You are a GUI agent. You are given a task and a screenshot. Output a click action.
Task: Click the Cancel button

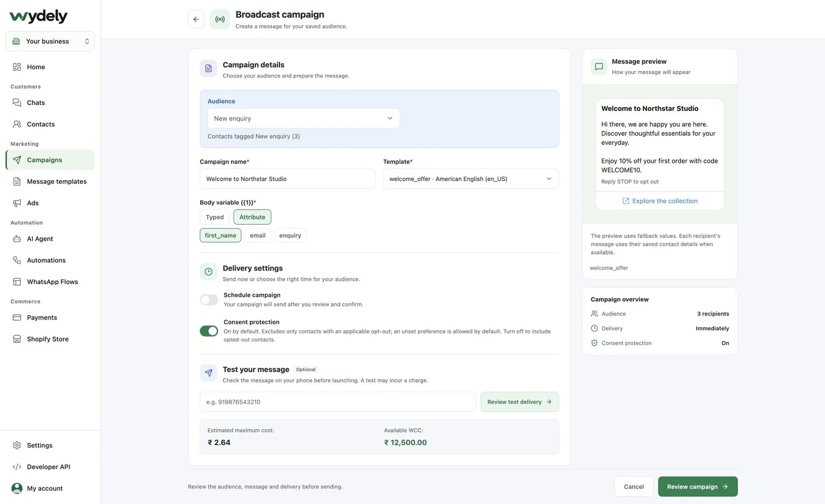coord(634,486)
